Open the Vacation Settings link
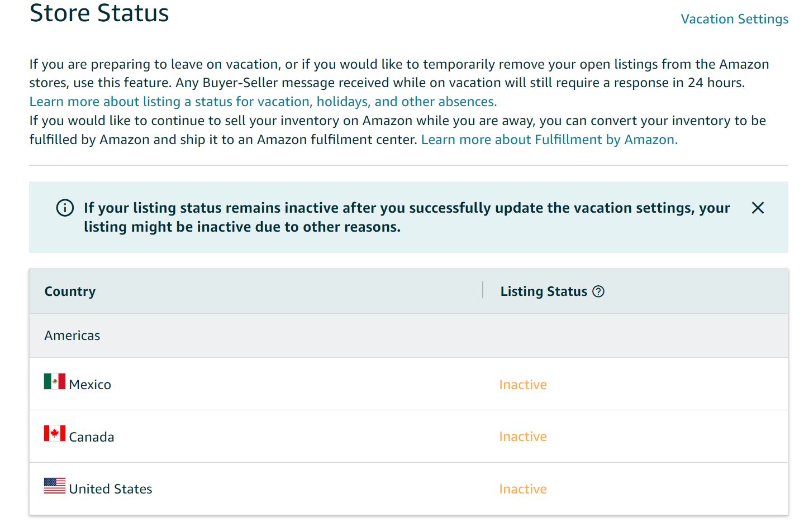The height and width of the screenshot is (532, 804). coord(734,19)
